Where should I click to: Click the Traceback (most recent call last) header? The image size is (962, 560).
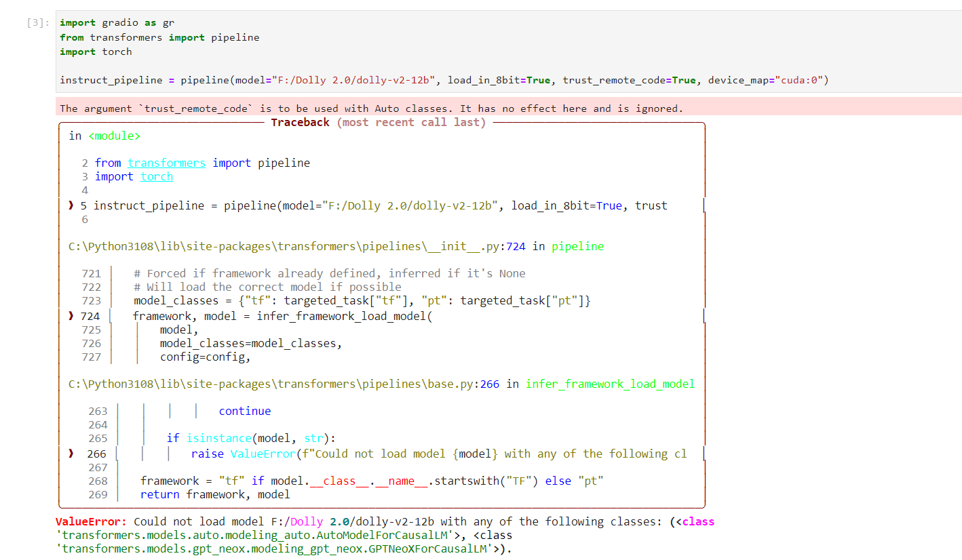coord(379,122)
